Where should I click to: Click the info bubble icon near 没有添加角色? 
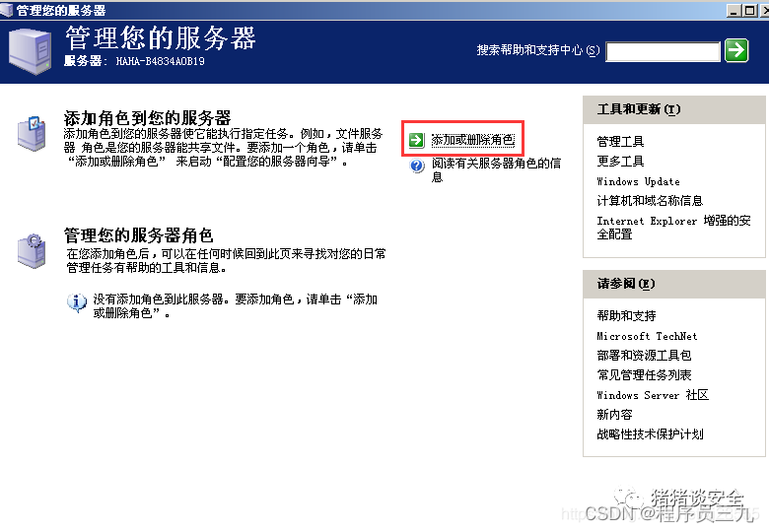(77, 302)
